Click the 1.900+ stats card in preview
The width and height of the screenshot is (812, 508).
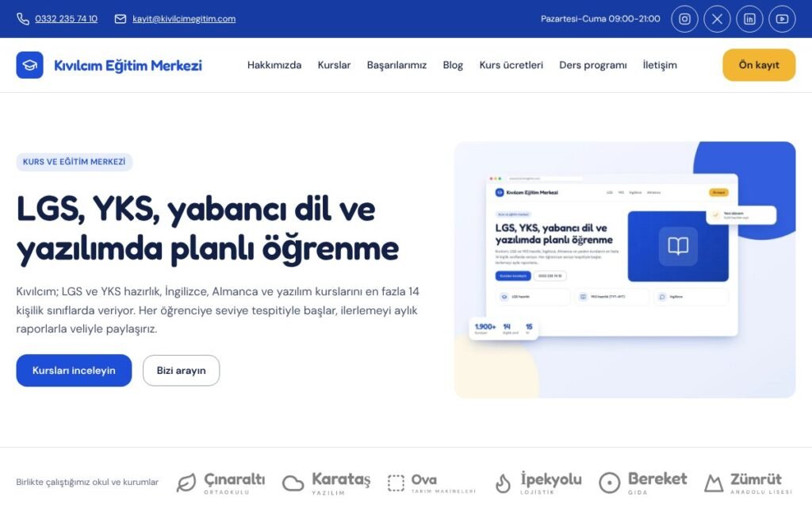point(504,329)
